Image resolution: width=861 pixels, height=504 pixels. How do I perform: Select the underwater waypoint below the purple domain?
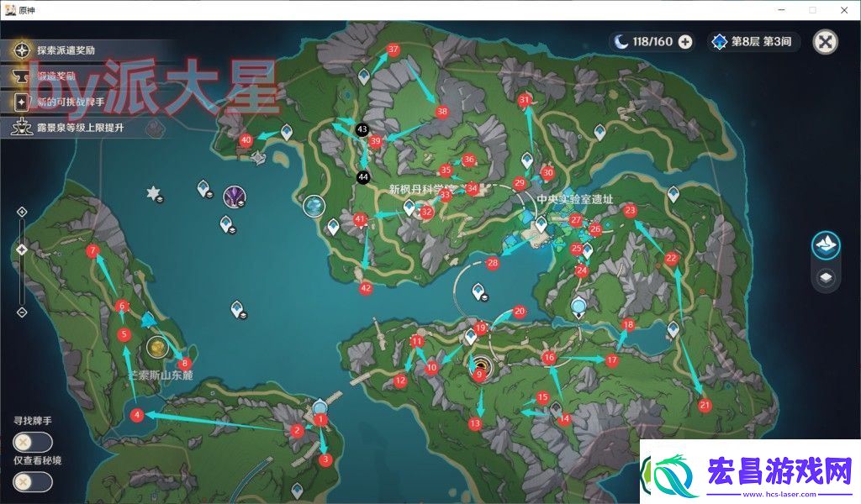click(x=227, y=224)
